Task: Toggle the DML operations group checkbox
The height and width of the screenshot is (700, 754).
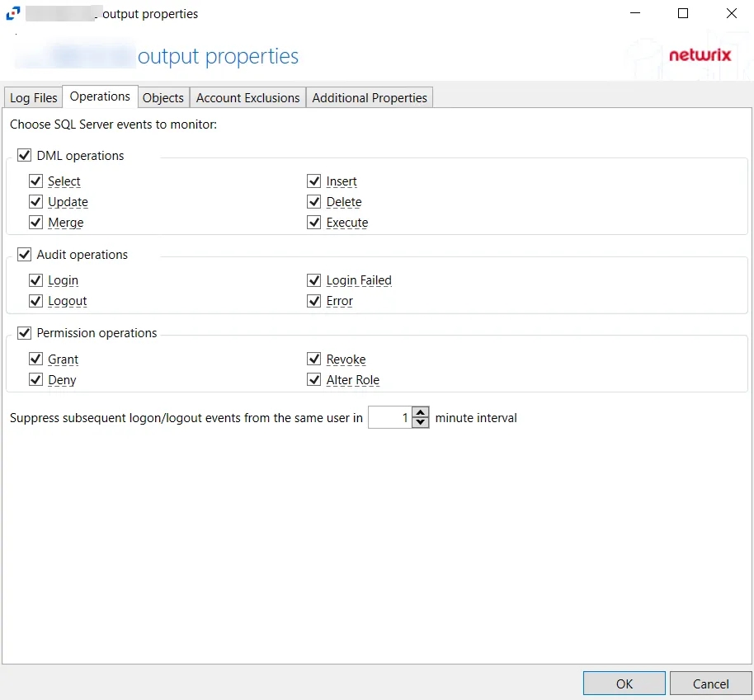Action: point(25,155)
